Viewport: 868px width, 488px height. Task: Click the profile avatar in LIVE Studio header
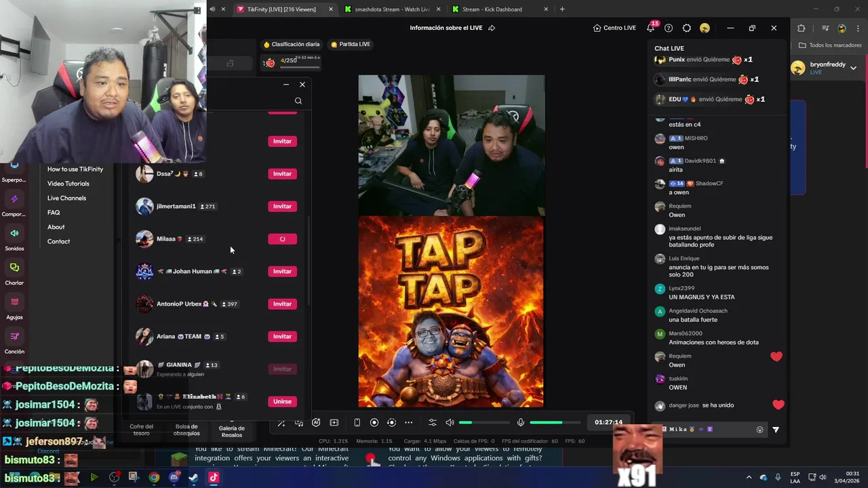pyautogui.click(x=705, y=28)
